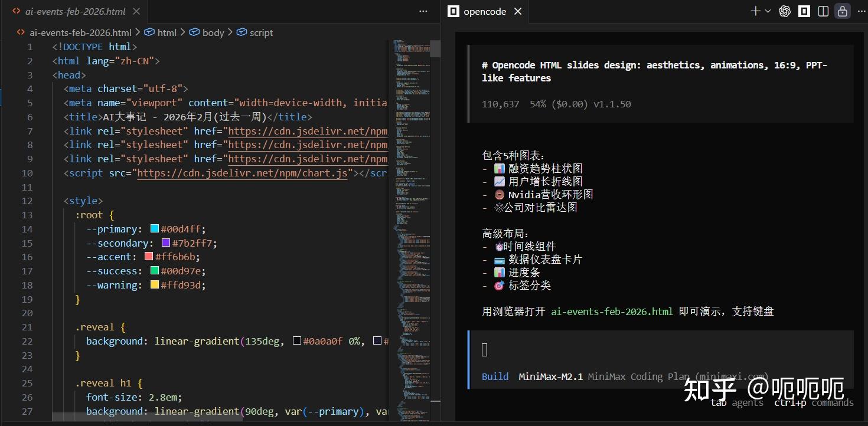
Task: Toggle the editor group lock icon
Action: click(843, 11)
